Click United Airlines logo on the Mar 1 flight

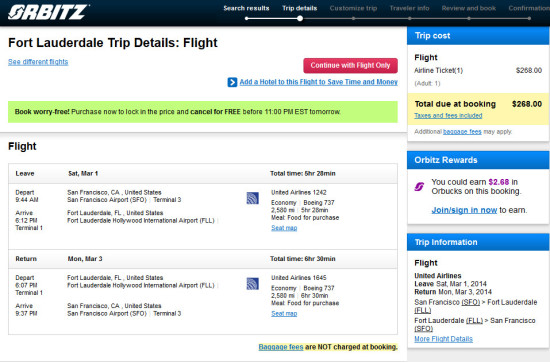[x=253, y=198]
